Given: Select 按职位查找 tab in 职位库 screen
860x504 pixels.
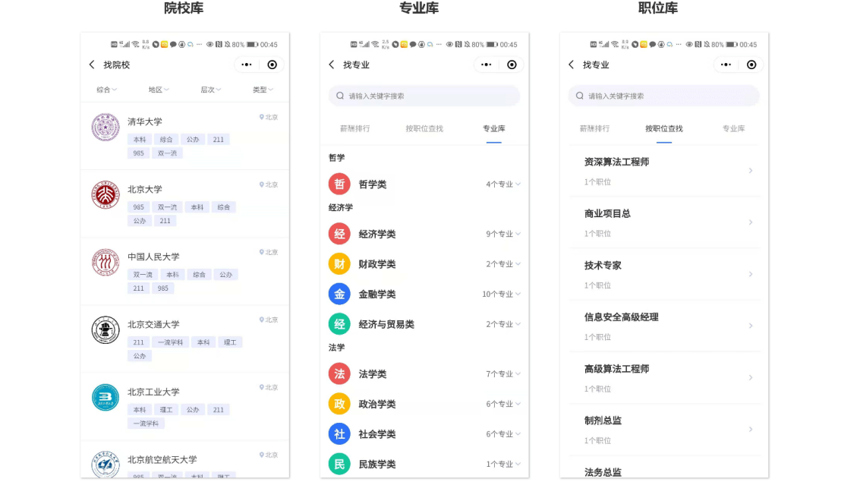Looking at the screenshot, I should point(664,129).
